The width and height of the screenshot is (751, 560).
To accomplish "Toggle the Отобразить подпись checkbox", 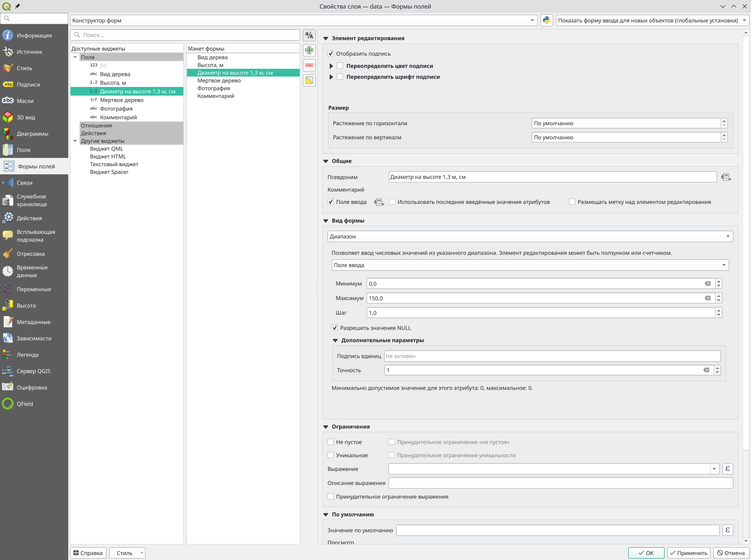I will coord(331,54).
